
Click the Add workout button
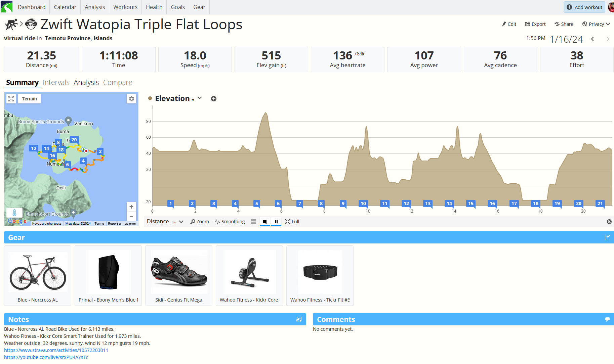584,7
